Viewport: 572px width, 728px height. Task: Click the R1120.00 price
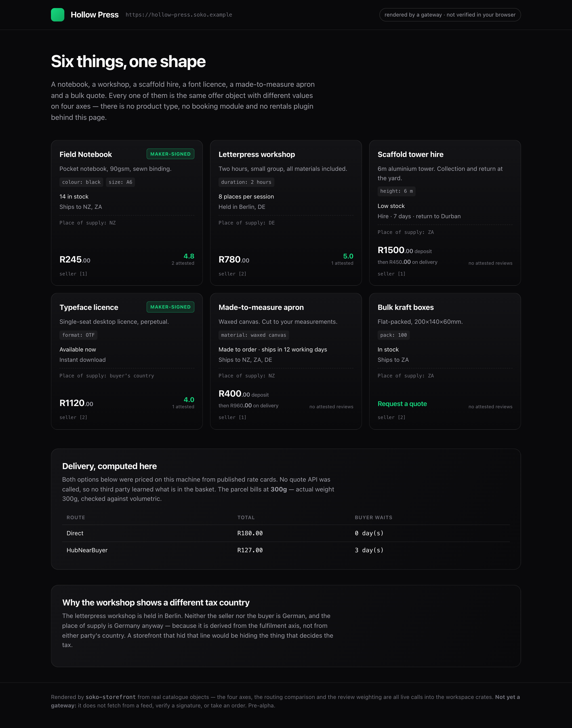coord(76,403)
